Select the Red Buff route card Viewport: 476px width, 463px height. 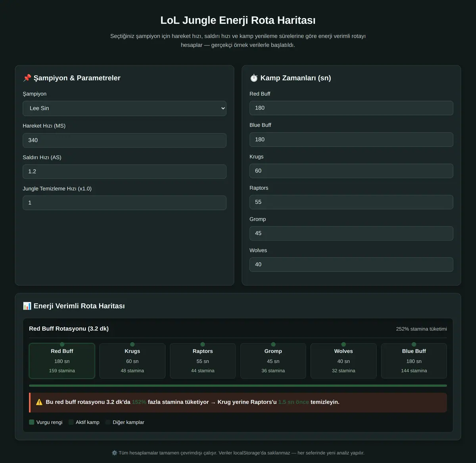point(62,361)
